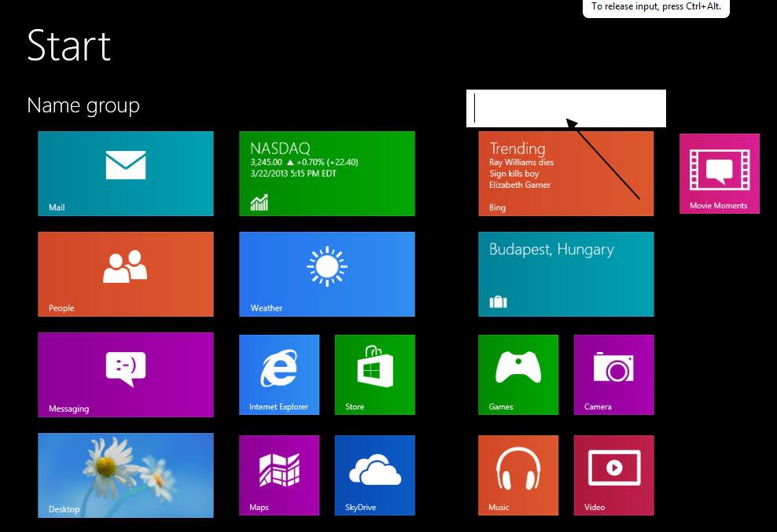Open the Weather tile

(x=327, y=274)
